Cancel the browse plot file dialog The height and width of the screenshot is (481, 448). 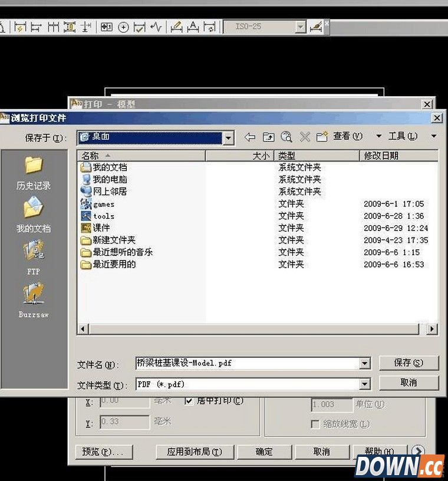pos(409,383)
